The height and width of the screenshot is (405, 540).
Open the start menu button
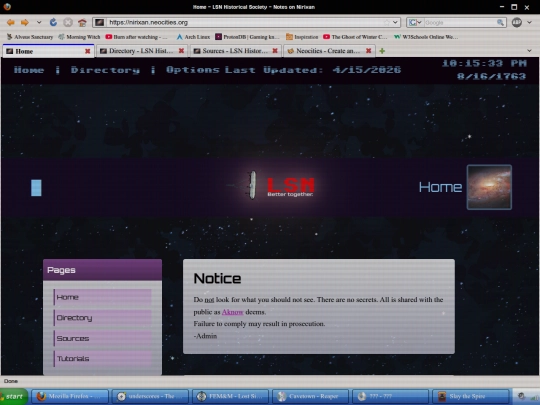(x=14, y=396)
